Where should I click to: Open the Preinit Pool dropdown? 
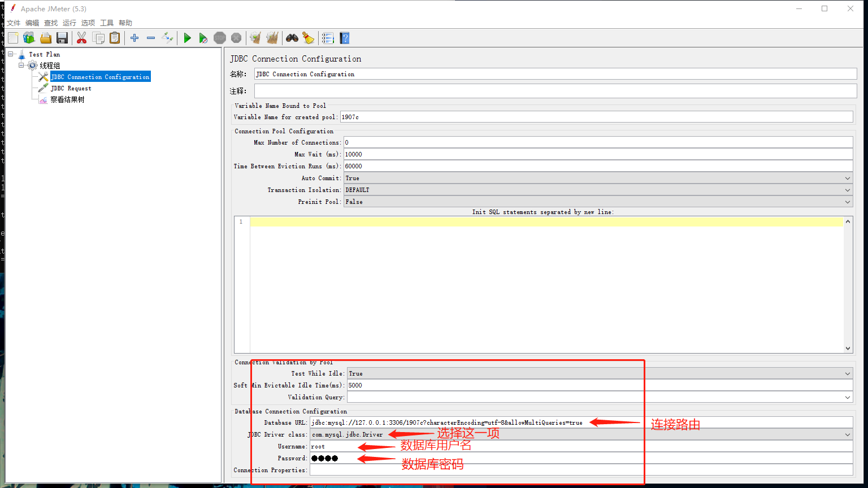coord(598,202)
